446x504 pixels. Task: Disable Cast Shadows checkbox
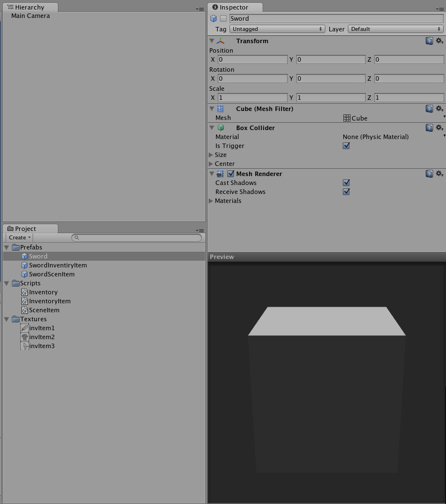(x=346, y=183)
